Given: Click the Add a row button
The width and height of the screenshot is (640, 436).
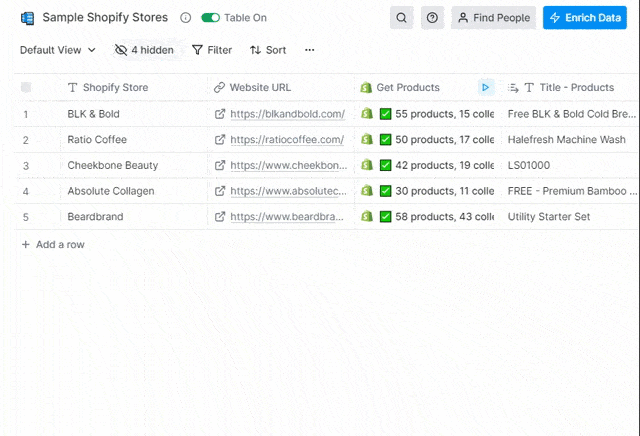Looking at the screenshot, I should coord(53,245).
